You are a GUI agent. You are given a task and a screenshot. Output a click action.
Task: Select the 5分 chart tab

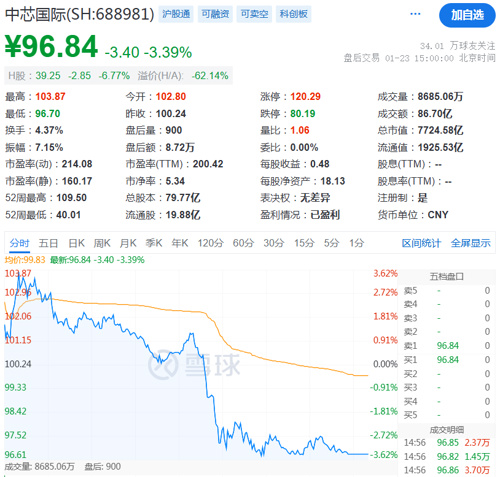click(x=331, y=243)
